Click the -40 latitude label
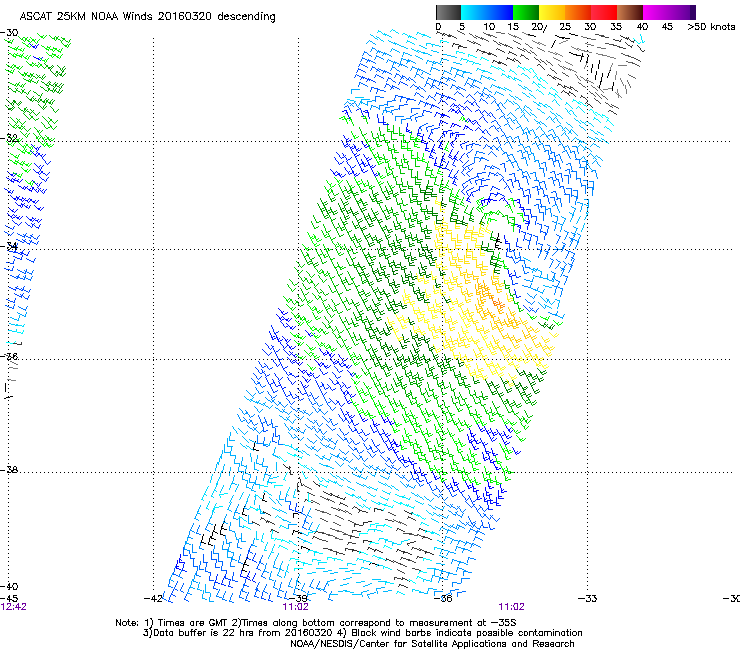Screen dimensions: 740x650 [9, 586]
